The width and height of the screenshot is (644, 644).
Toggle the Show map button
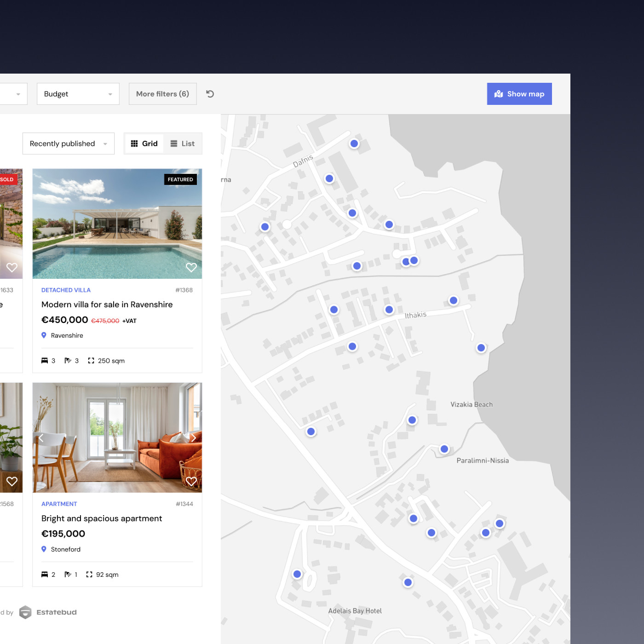point(519,94)
